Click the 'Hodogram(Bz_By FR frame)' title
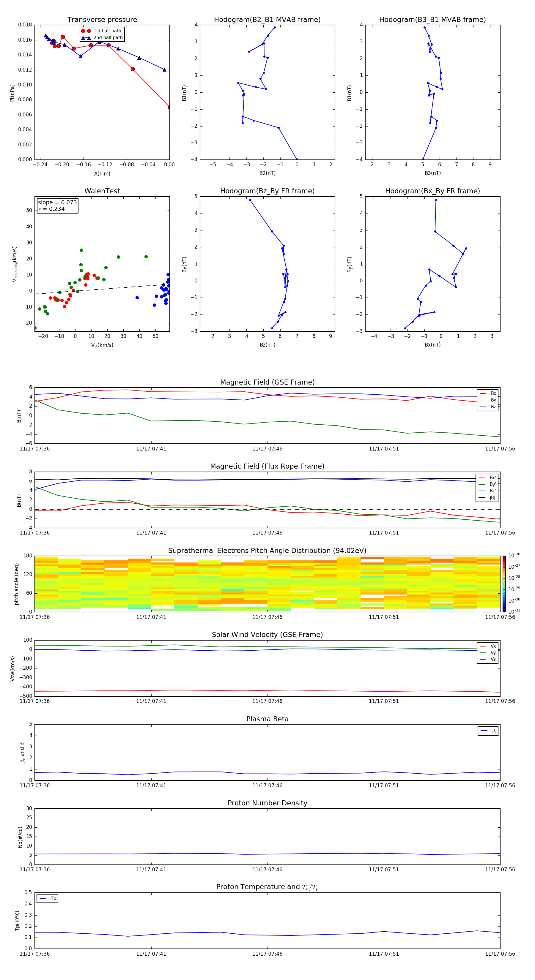Screen dimensions: 535x980 (x=267, y=191)
